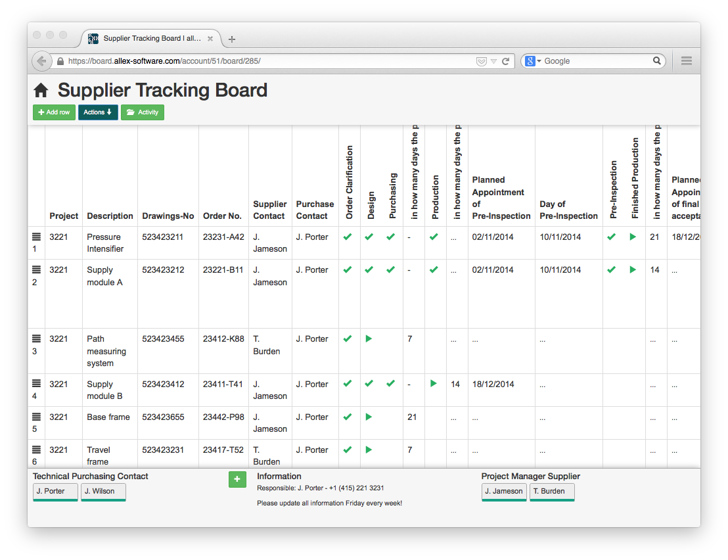
Task: Click the search magnifier icon in Google box
Action: click(656, 60)
